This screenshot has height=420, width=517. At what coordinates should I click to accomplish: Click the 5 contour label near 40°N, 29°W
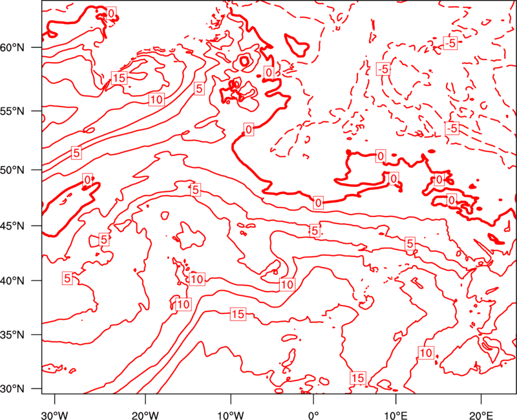[67, 278]
